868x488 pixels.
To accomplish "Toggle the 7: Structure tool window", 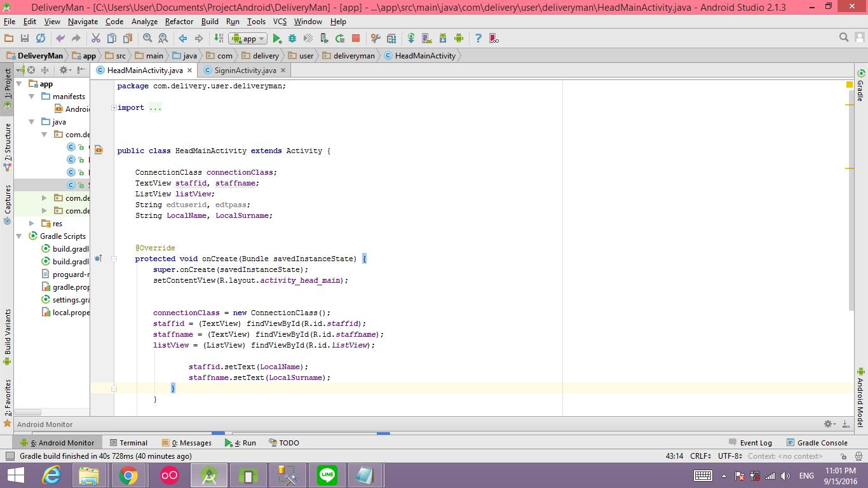I will [x=7, y=147].
